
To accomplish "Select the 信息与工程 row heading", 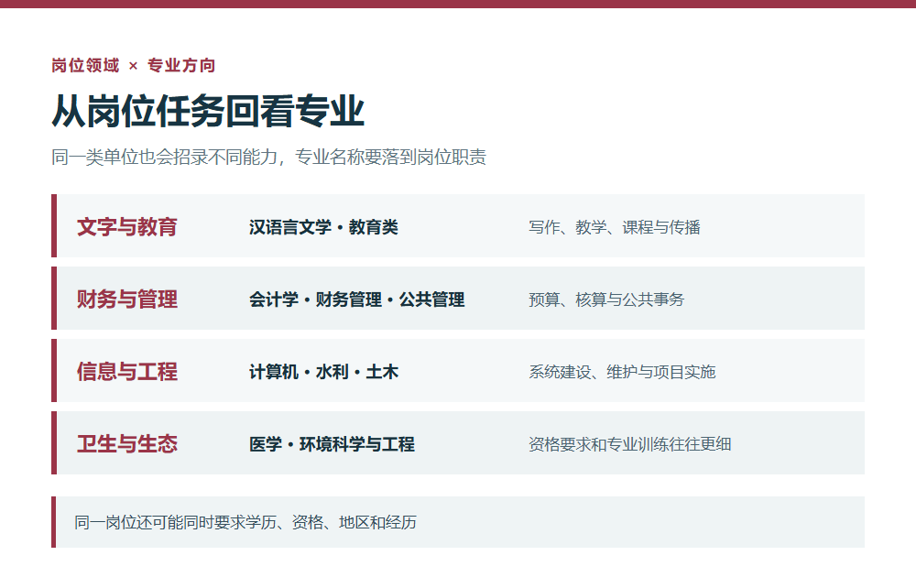I will click(127, 371).
